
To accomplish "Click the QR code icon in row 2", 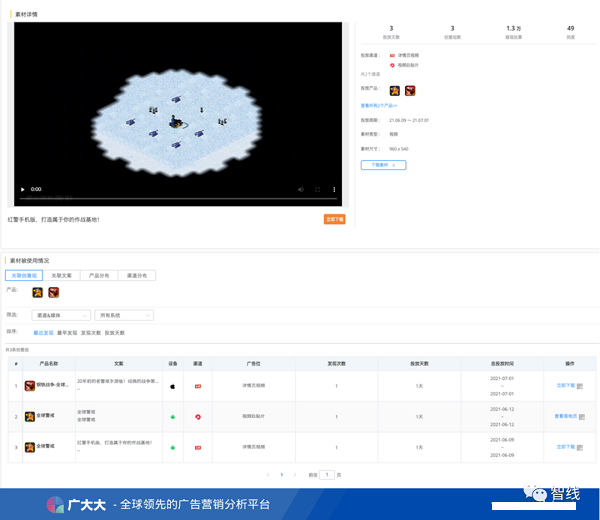I will tap(582, 417).
